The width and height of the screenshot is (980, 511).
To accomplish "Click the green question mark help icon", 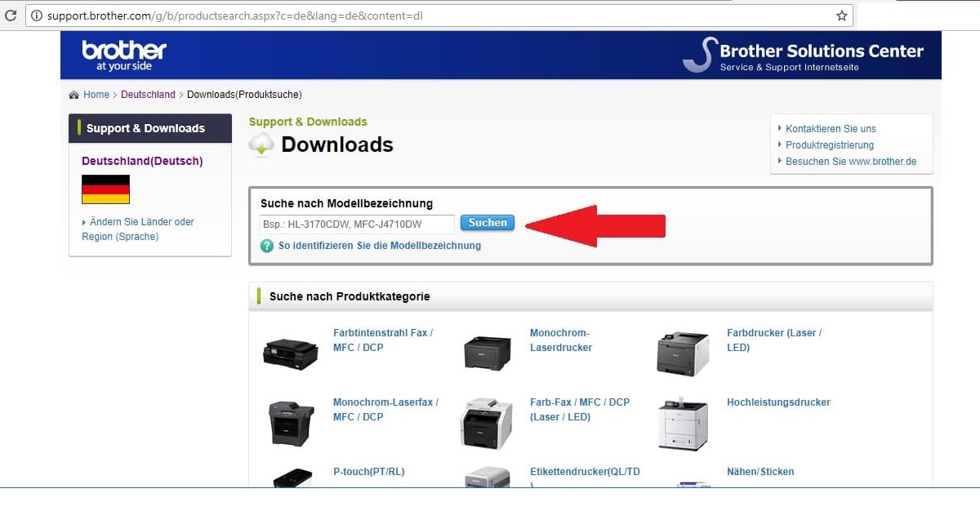I will pos(267,246).
